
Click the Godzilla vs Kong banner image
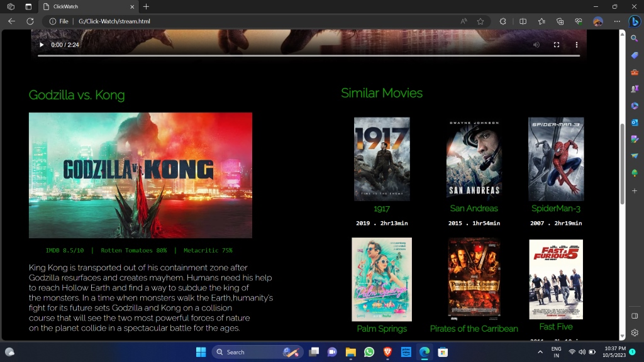point(140,175)
